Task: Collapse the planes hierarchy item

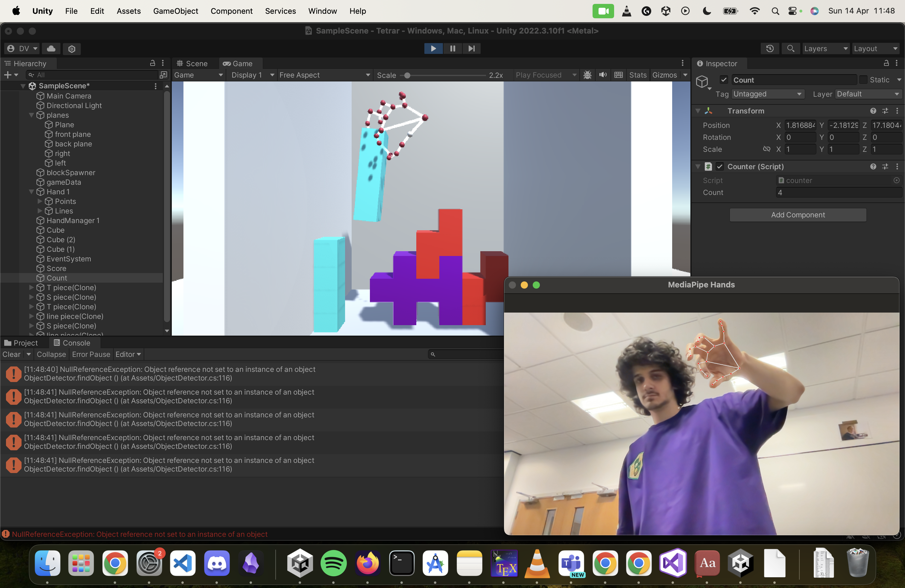Action: (x=31, y=115)
